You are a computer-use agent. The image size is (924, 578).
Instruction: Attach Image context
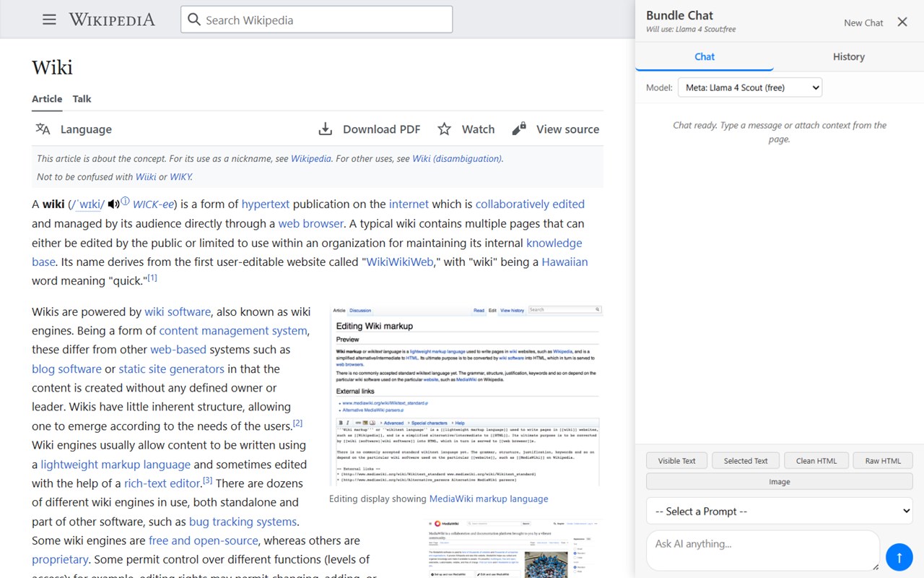[x=780, y=481]
